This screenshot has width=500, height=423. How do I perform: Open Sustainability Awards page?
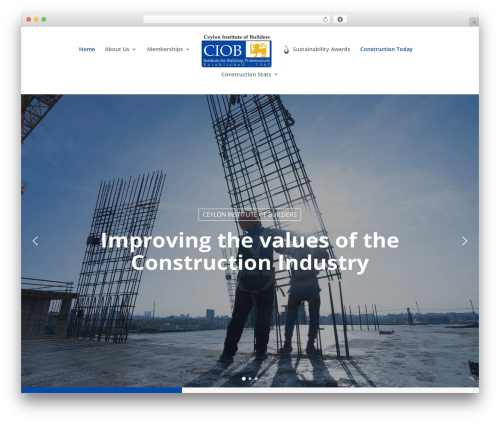click(x=321, y=49)
